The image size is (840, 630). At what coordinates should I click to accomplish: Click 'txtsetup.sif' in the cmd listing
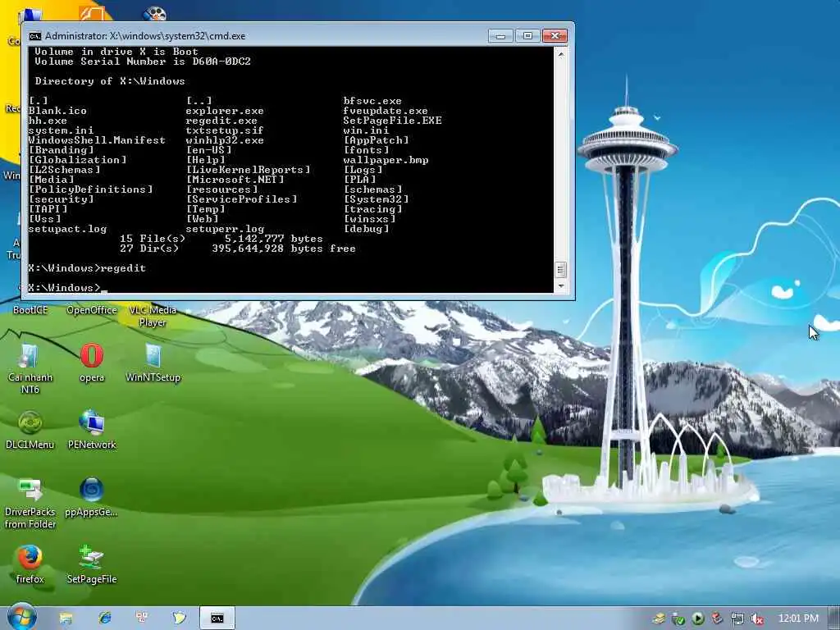pyautogui.click(x=225, y=130)
